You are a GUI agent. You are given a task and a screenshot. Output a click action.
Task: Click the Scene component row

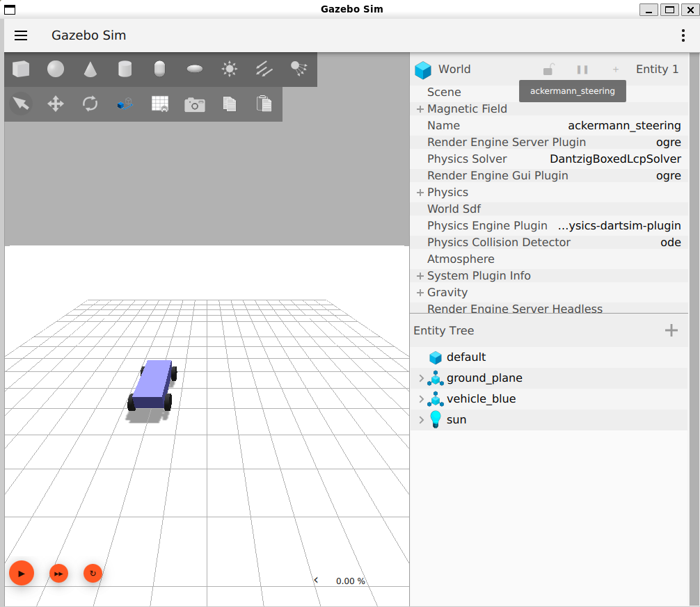point(549,92)
